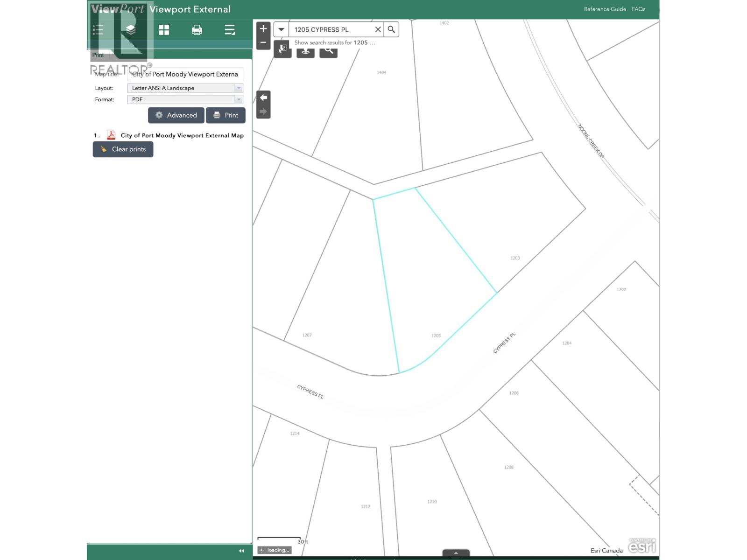The width and height of the screenshot is (747, 560).
Task: Open the PDF print result icon
Action: [x=111, y=135]
